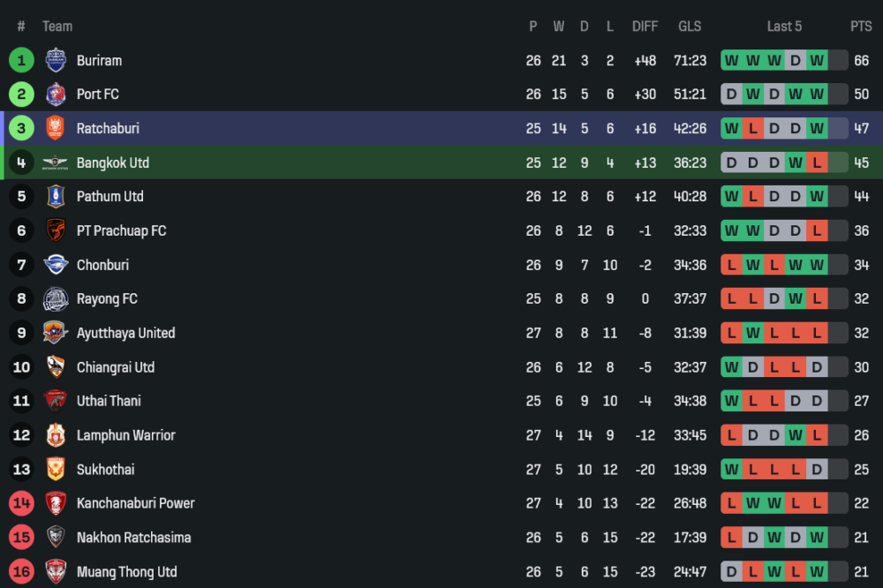
Task: Sort table by PTS column header
Action: pos(861,26)
